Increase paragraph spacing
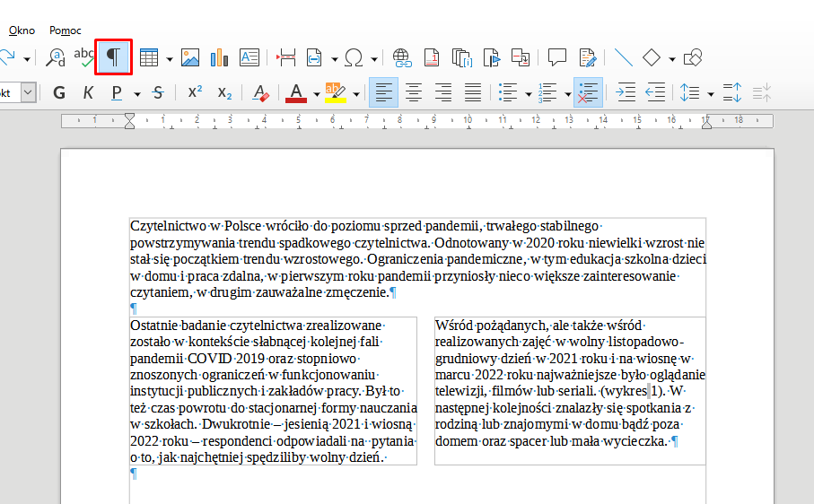Screen dimensions: 814x504 tap(732, 92)
